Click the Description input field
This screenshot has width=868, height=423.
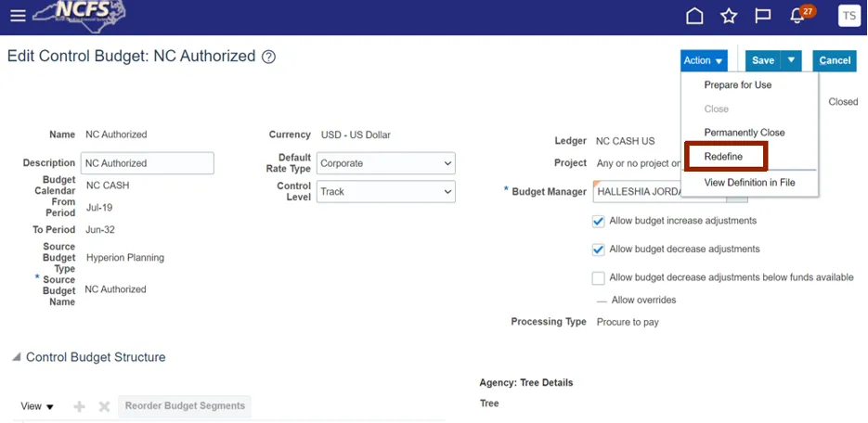[148, 163]
